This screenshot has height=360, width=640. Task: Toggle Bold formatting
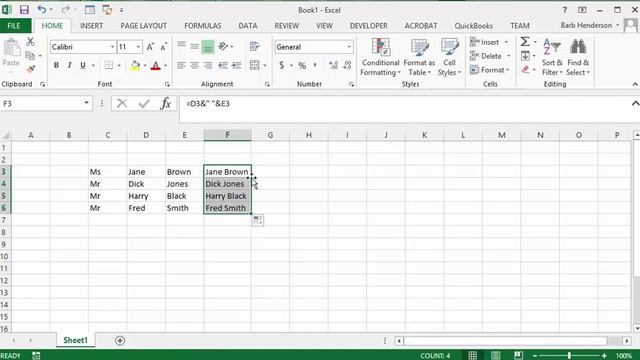tap(56, 65)
